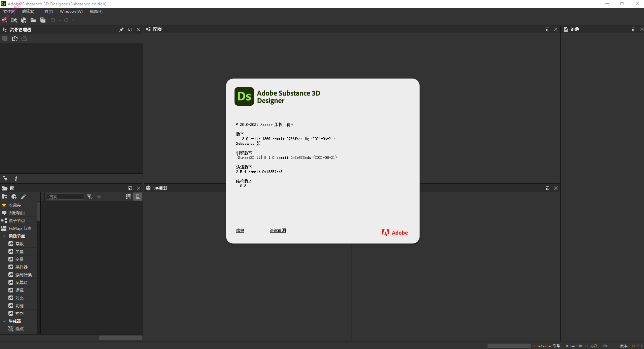Click the hierarchy tree icon below the explorer
The image size is (644, 349).
point(5,179)
